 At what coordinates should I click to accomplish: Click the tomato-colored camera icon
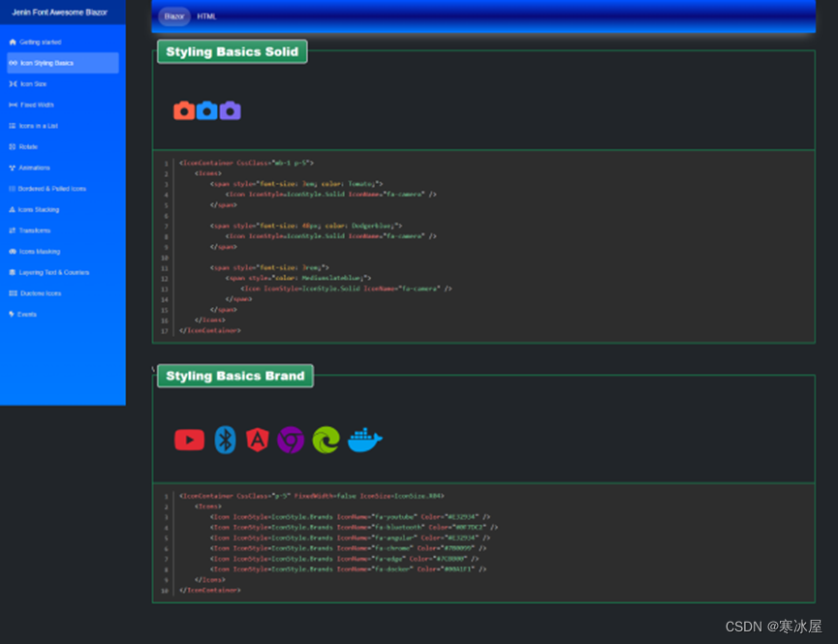pyautogui.click(x=184, y=110)
